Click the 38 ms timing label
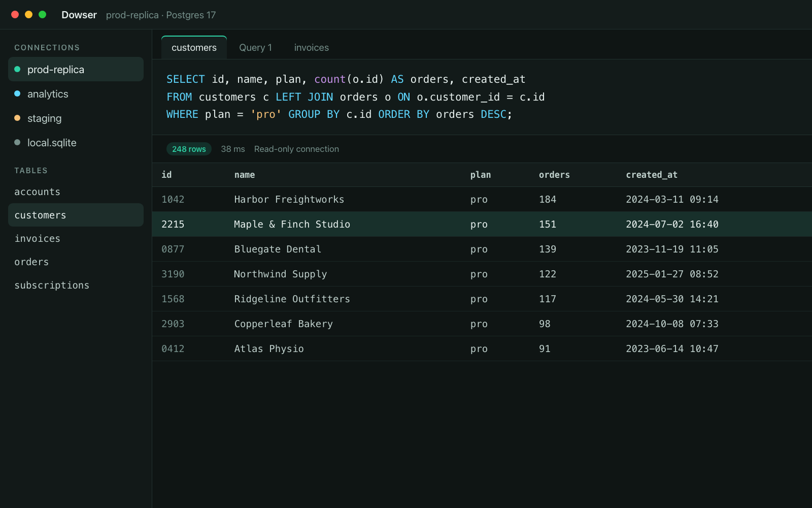 [233, 149]
